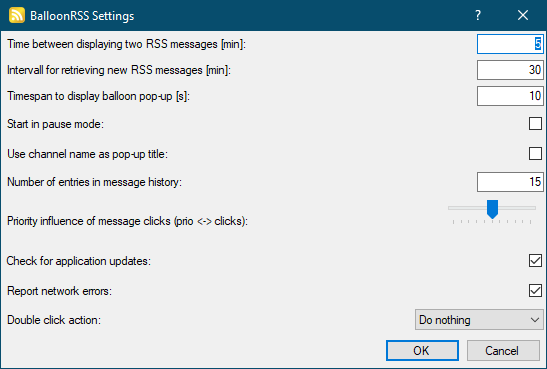Image resolution: width=547 pixels, height=369 pixels.
Task: Enable the Start in pause mode checkbox
Action: pyautogui.click(x=535, y=123)
